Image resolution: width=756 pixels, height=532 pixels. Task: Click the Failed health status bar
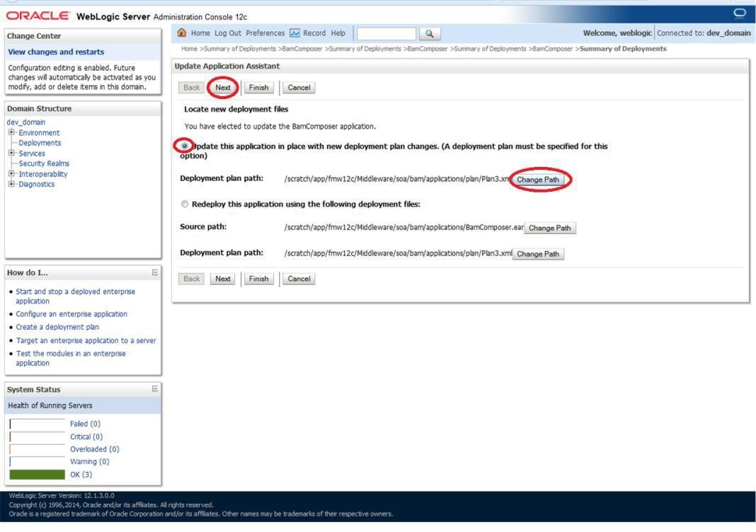click(x=37, y=424)
